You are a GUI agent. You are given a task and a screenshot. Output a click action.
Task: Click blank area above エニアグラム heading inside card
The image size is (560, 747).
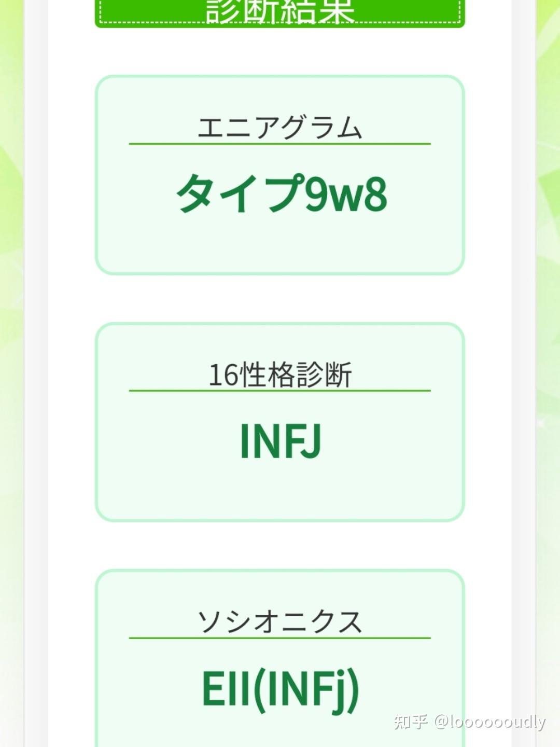tap(279, 96)
